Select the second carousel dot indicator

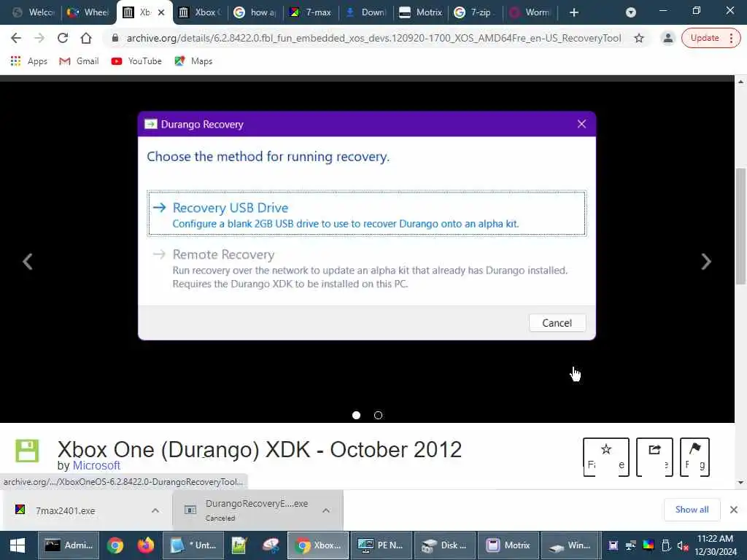[x=379, y=415]
